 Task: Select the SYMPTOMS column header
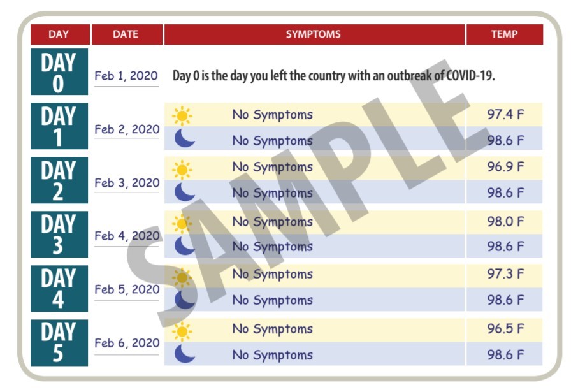click(314, 34)
